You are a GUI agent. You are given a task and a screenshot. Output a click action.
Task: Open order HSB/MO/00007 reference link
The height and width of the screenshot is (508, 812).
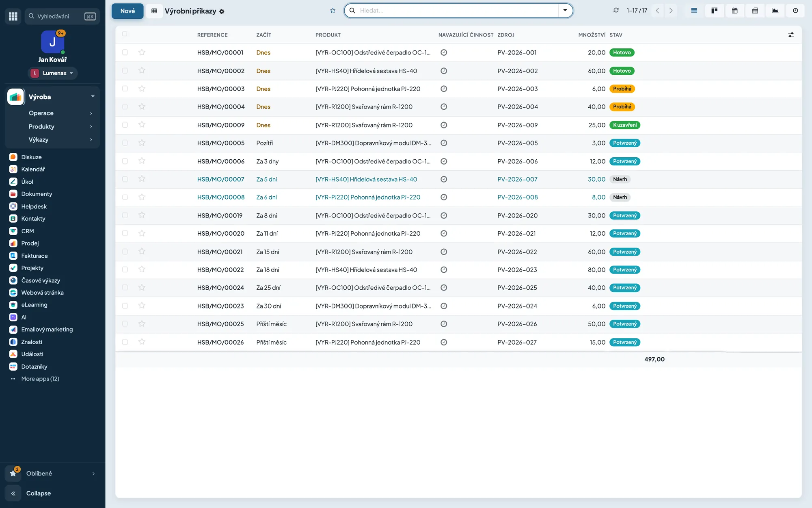tap(221, 179)
